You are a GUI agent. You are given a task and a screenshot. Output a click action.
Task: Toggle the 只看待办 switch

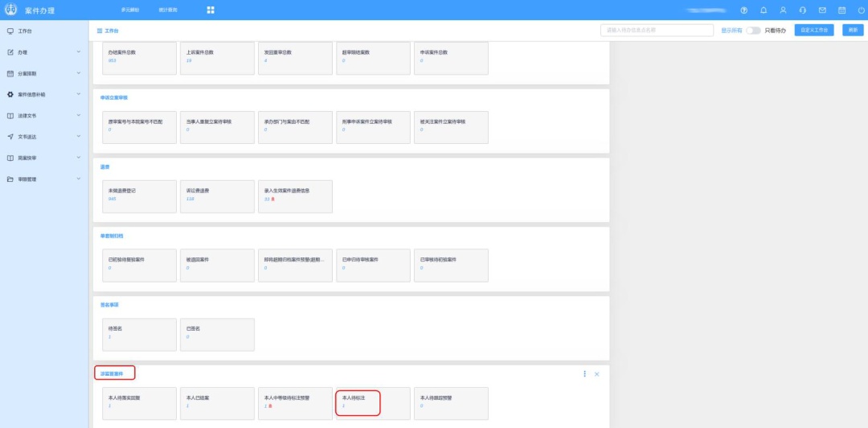[x=753, y=31]
